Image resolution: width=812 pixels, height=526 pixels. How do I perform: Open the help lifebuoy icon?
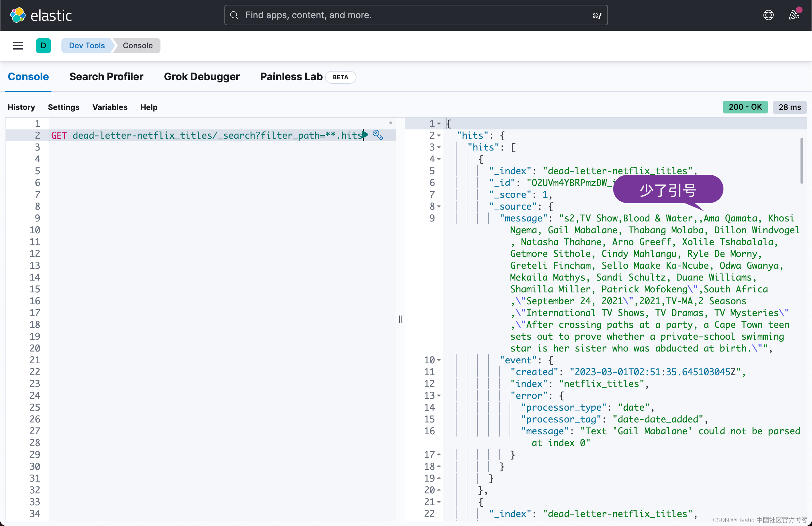click(x=768, y=15)
